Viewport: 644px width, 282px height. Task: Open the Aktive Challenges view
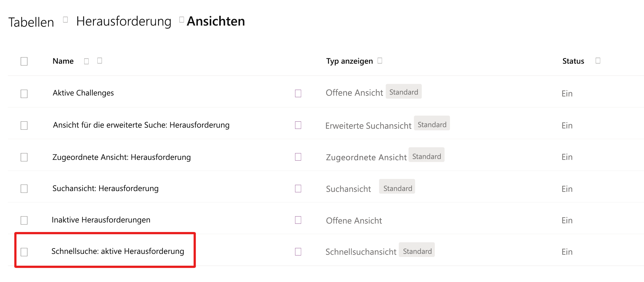pos(83,93)
